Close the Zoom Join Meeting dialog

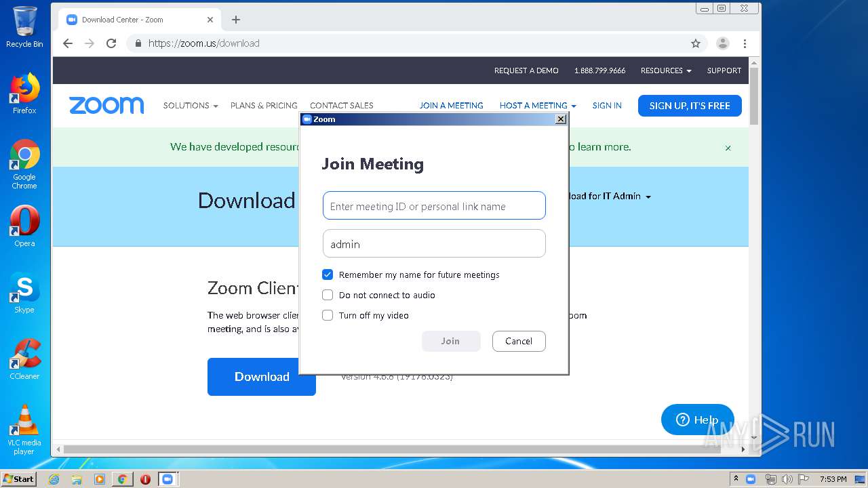click(x=560, y=119)
